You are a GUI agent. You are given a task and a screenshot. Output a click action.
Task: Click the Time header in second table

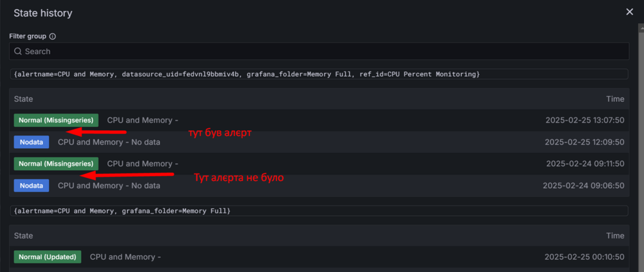(615, 236)
